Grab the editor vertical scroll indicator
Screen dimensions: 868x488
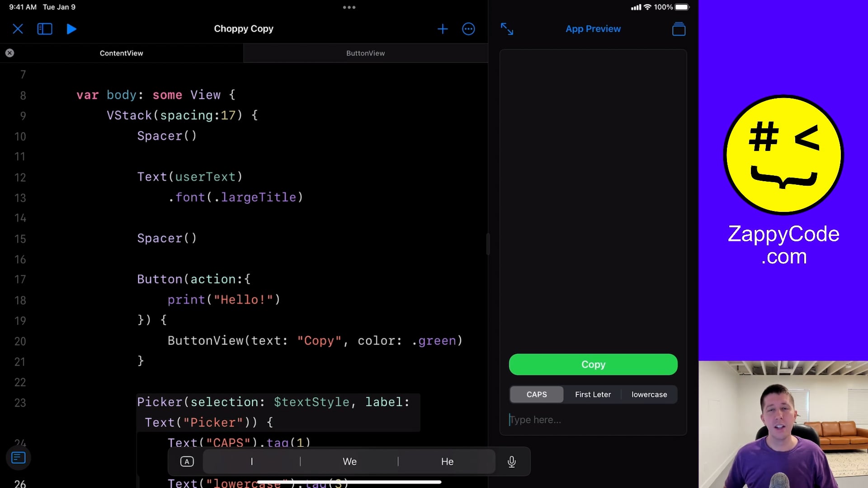click(x=487, y=244)
